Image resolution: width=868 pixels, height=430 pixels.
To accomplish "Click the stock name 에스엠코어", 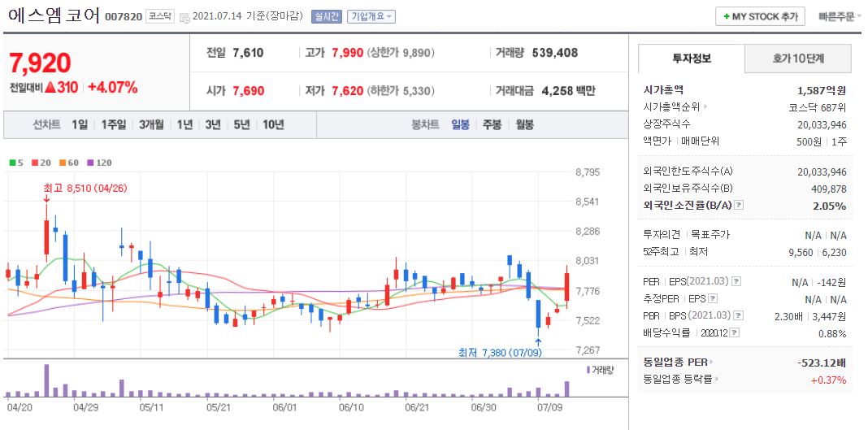I will coord(54,15).
